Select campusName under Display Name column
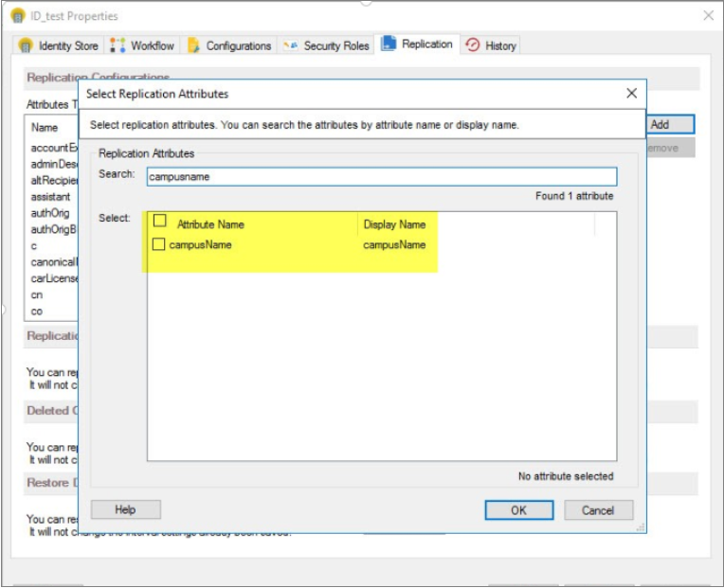 coord(394,245)
